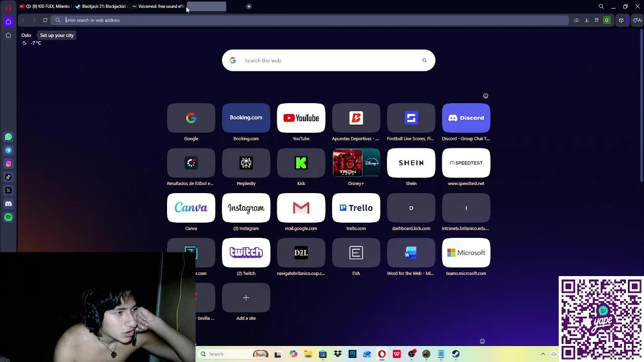Select the Start Page home sidebar icon

[8, 22]
